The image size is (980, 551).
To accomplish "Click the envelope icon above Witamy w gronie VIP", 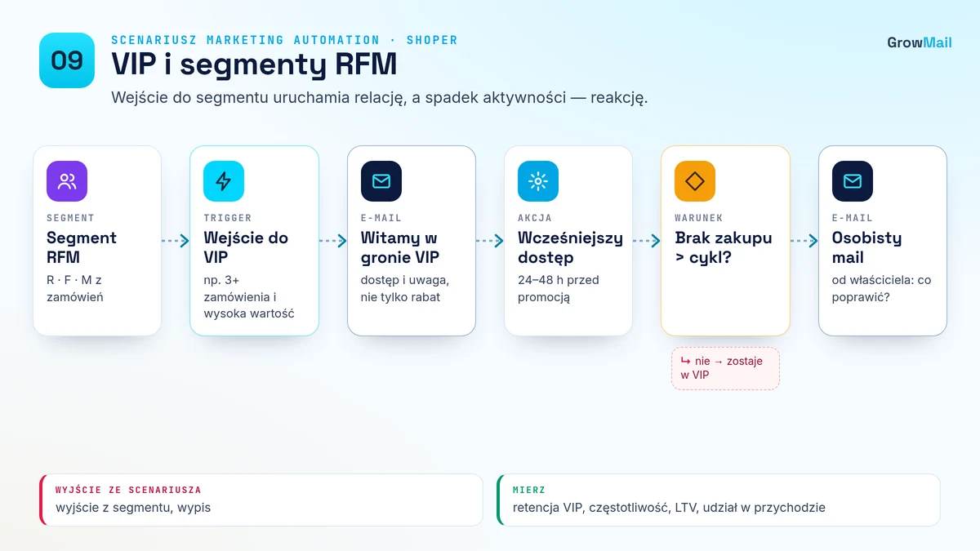I will coord(381,181).
